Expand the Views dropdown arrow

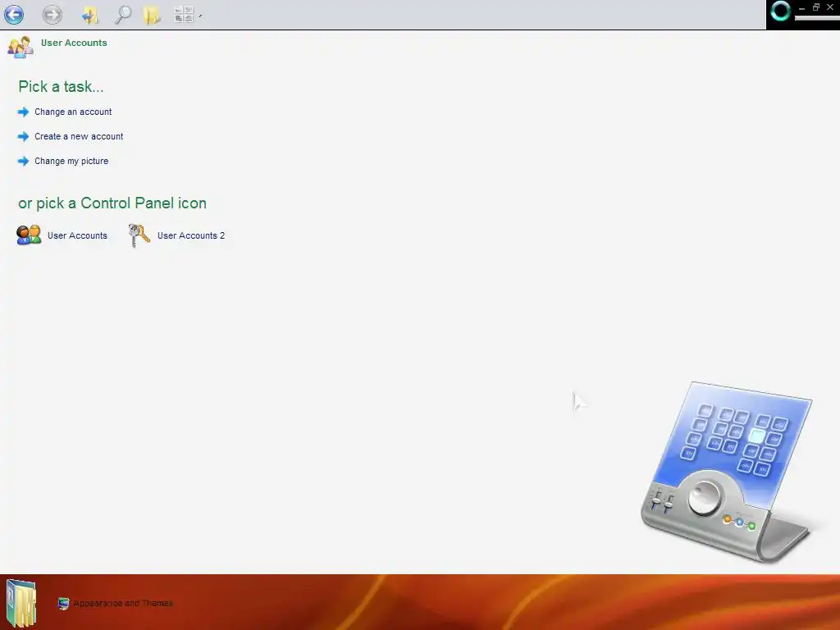click(200, 16)
